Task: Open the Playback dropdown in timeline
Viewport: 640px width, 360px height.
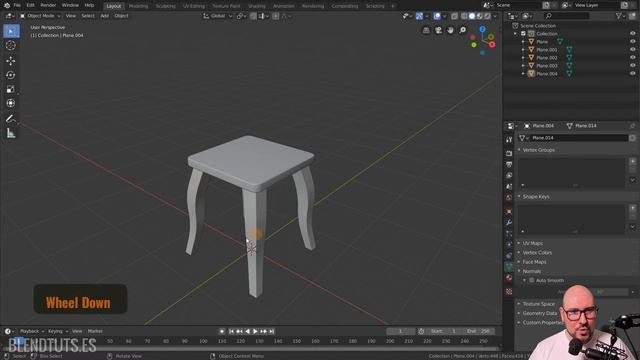Action: (32, 331)
